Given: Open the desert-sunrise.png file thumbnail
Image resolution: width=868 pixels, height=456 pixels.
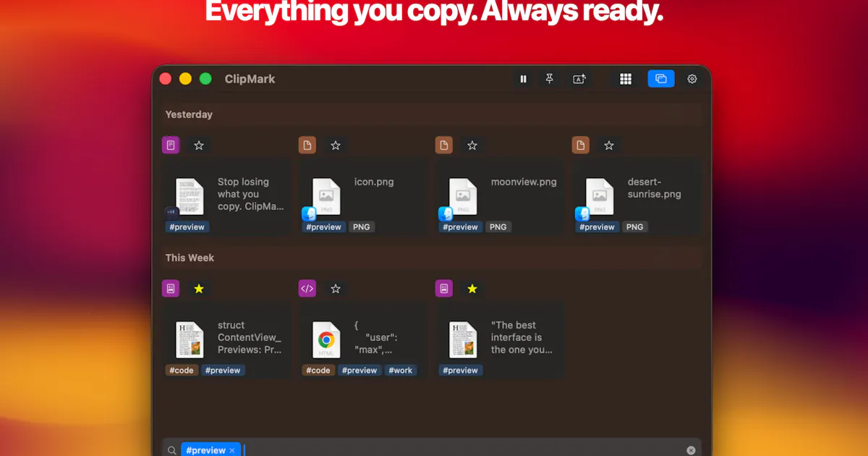Looking at the screenshot, I should pyautogui.click(x=600, y=197).
